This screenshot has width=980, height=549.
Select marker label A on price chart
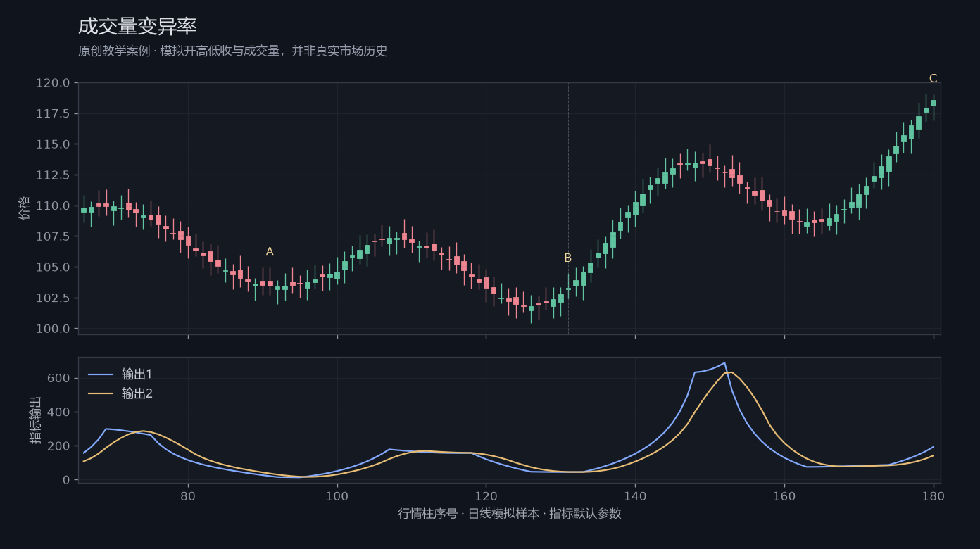coord(270,252)
